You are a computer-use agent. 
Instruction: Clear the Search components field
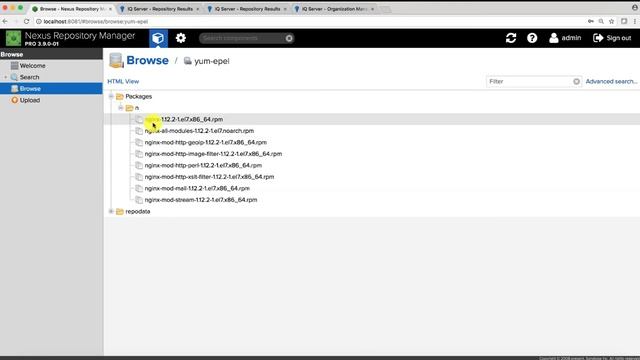pos(289,38)
